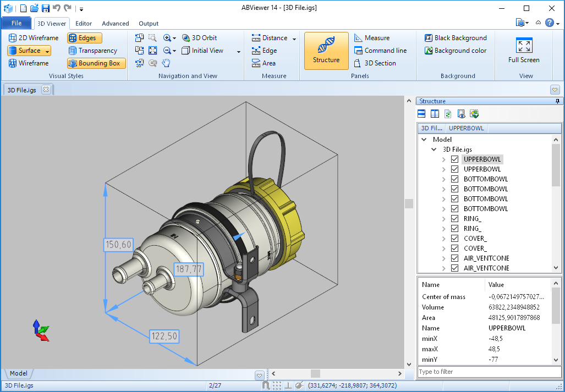Switch to Full Screen view
This screenshot has height=392, width=565.
click(524, 51)
